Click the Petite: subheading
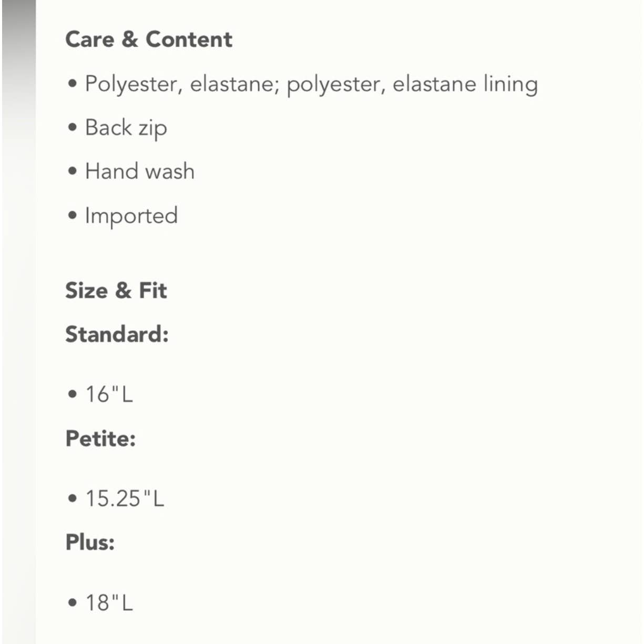 point(100,438)
